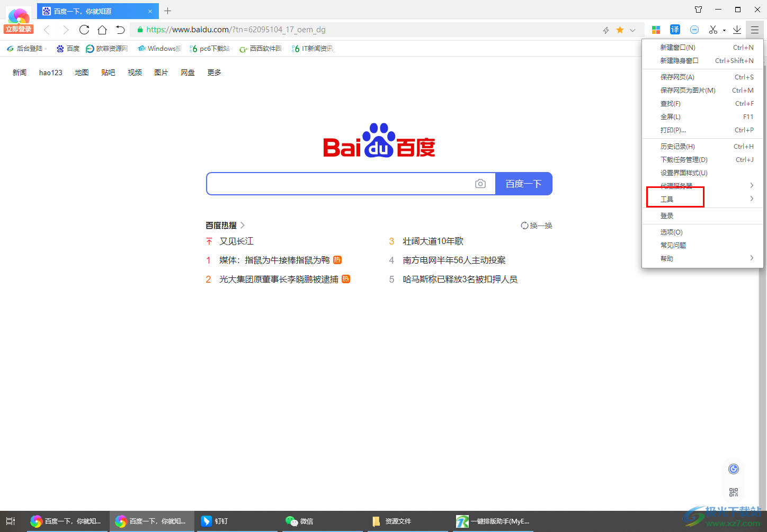Click the scissors screenshot tool
Image resolution: width=767 pixels, height=532 pixels.
point(714,30)
